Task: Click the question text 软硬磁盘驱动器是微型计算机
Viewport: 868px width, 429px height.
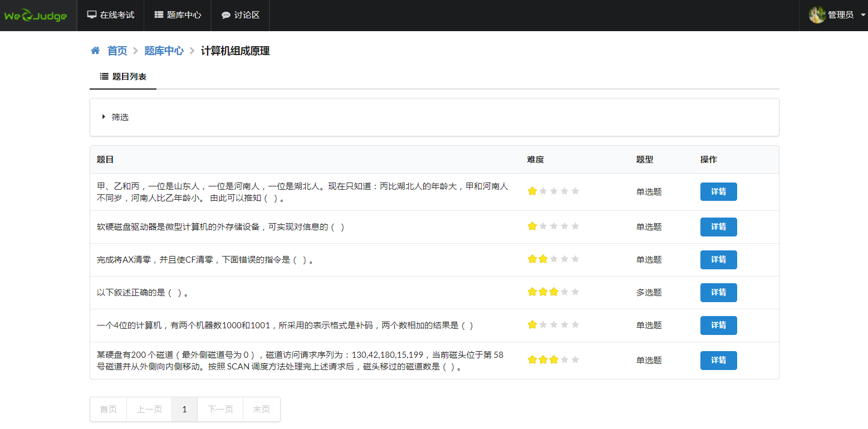Action: [221, 227]
